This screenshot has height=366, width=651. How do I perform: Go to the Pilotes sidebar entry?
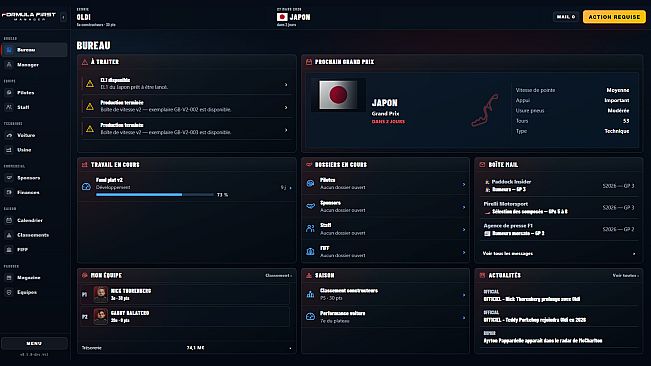point(34,93)
